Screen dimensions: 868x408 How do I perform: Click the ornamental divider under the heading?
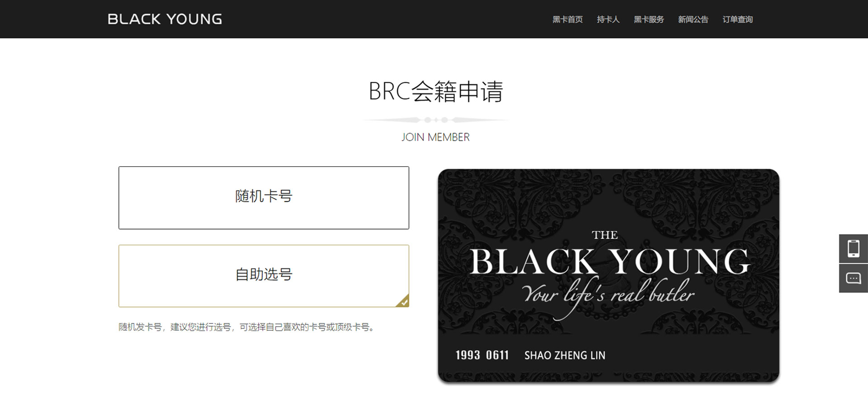[435, 120]
